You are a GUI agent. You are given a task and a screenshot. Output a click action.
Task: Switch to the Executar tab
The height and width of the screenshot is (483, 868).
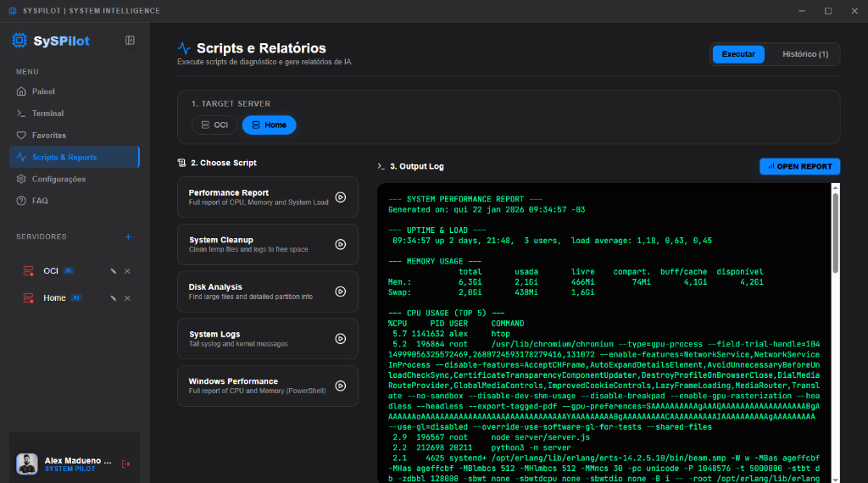738,54
